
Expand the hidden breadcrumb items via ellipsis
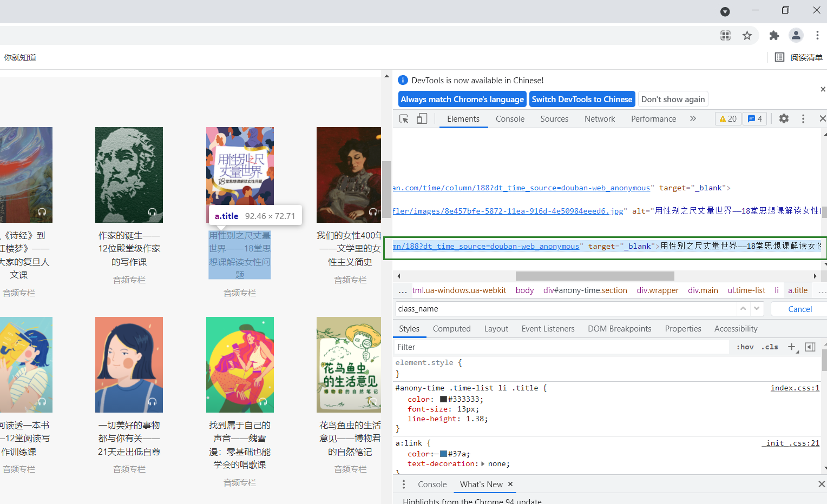tap(403, 290)
